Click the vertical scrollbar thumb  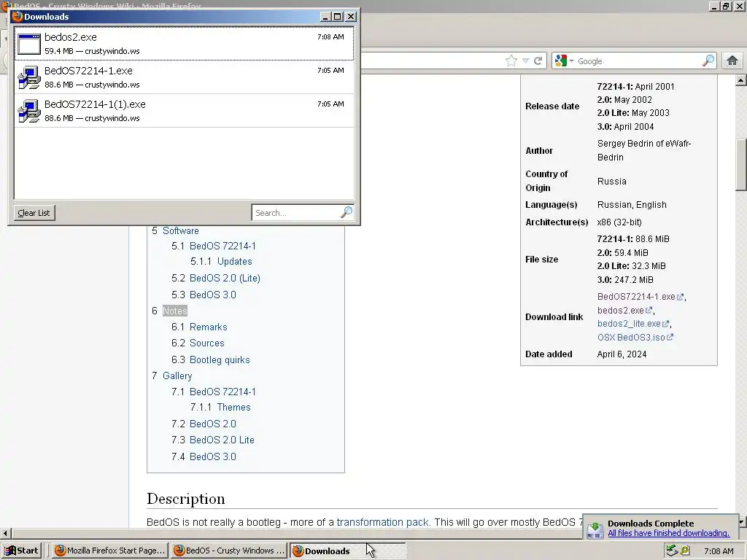coord(741,165)
